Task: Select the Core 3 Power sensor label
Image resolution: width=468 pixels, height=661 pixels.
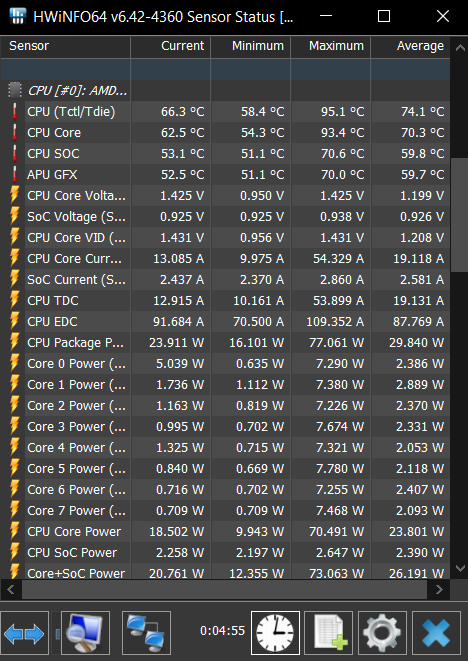Action: pos(76,426)
